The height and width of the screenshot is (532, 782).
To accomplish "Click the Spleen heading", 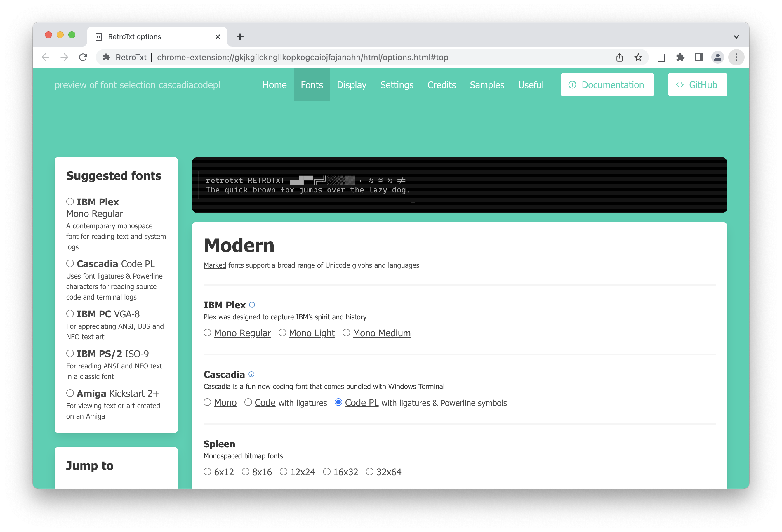I will tap(219, 444).
